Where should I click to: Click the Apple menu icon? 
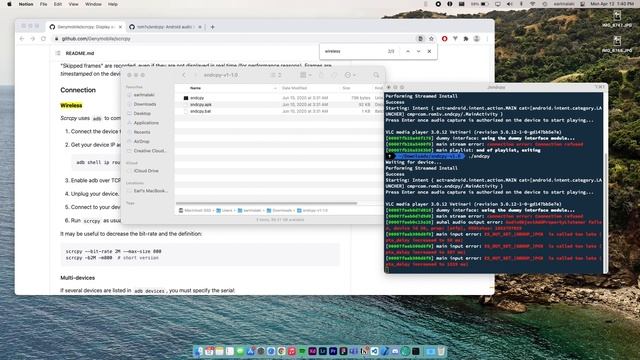click(9, 4)
